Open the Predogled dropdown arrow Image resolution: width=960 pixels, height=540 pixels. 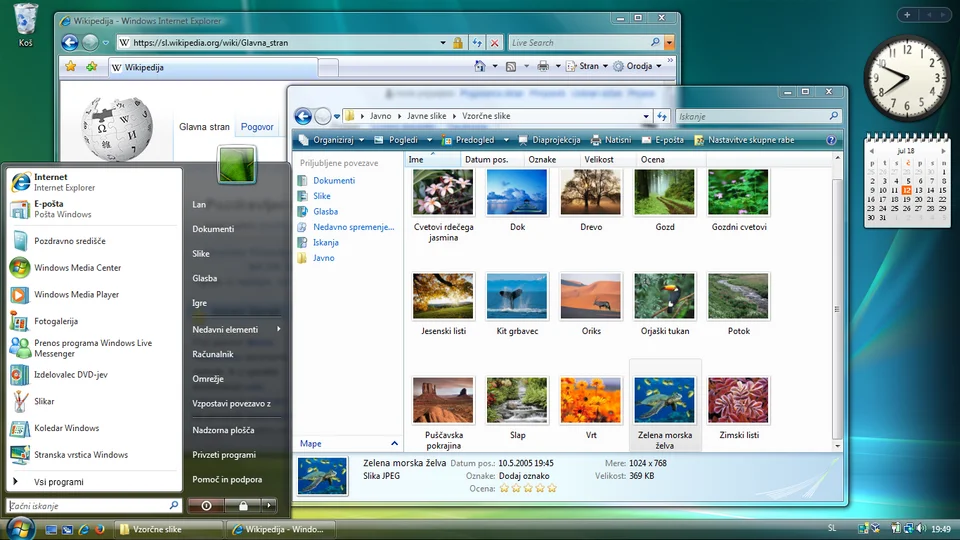coord(506,140)
